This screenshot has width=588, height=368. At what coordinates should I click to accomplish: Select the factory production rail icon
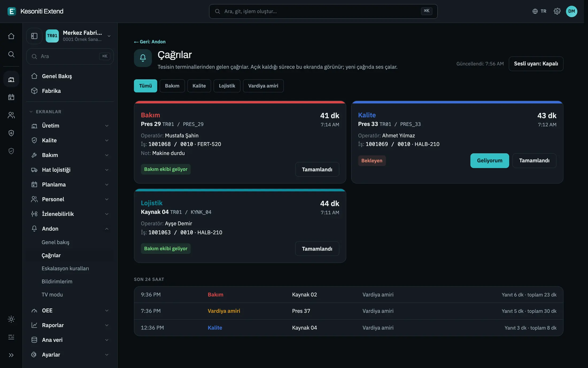[x=11, y=79]
